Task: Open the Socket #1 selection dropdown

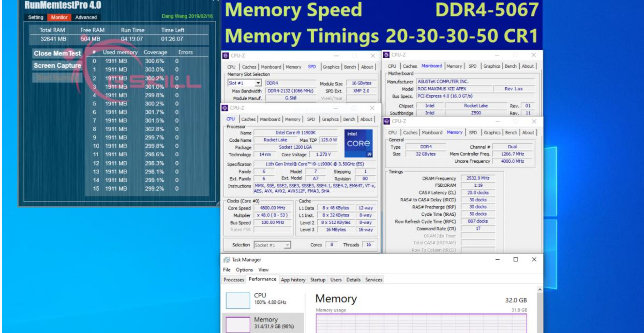Action: 288,245
